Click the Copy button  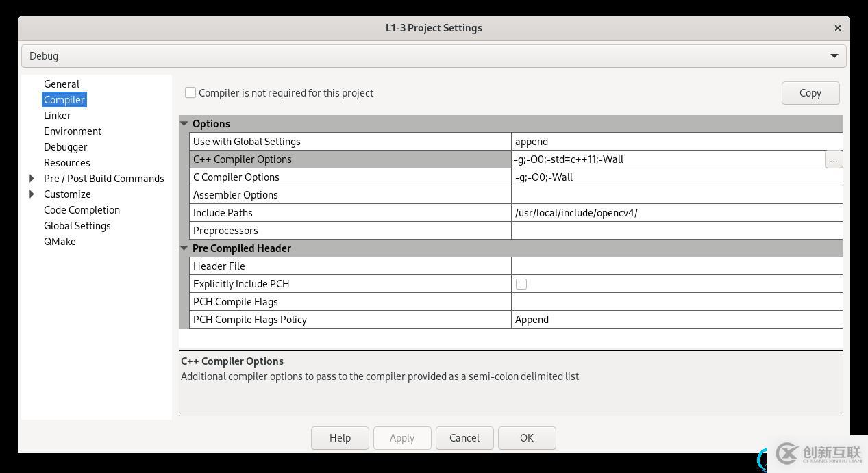click(810, 93)
